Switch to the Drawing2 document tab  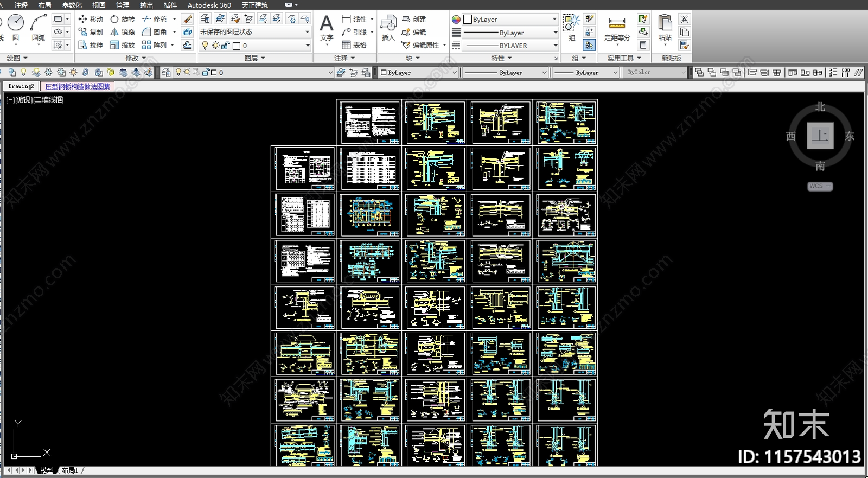coord(21,86)
